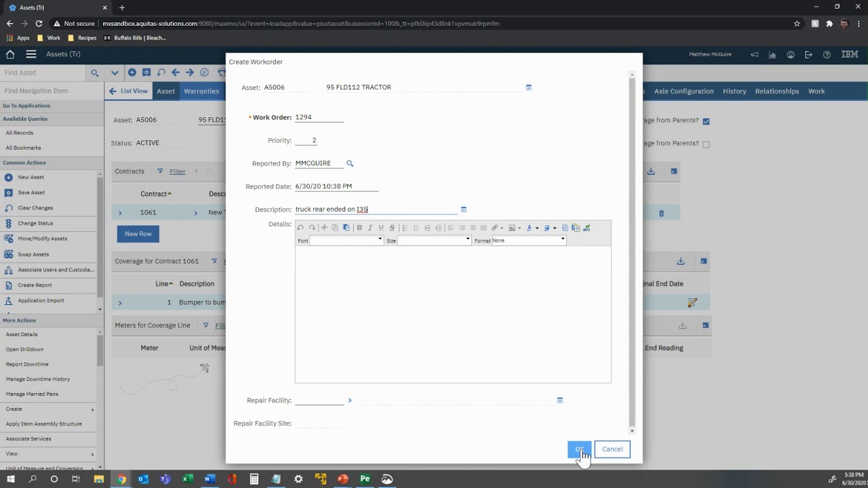Click the Bold icon in Details editor
Viewport: 868px width, 488px height.
pos(359,228)
